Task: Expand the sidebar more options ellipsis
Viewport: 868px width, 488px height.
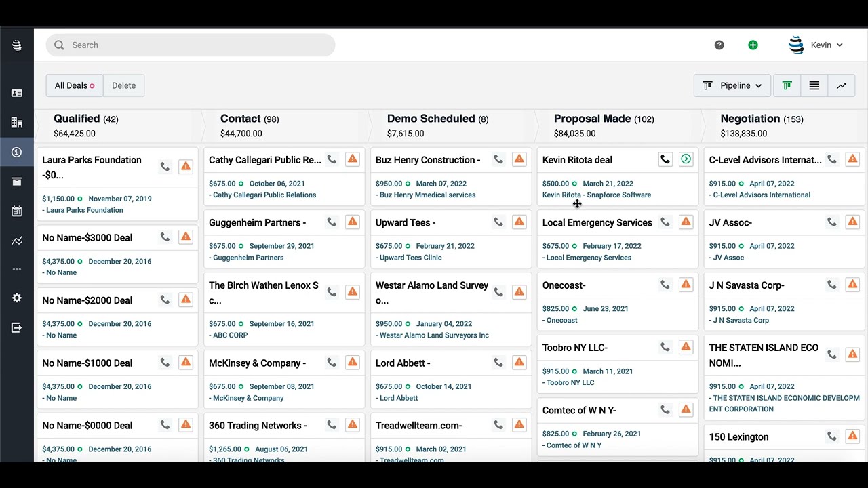Action: pos(17,270)
